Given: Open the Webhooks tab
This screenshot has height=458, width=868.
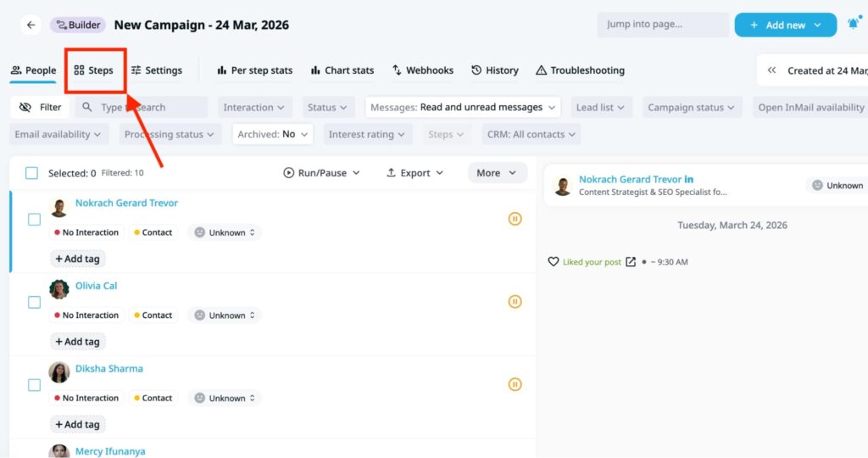Looking at the screenshot, I should click(422, 70).
